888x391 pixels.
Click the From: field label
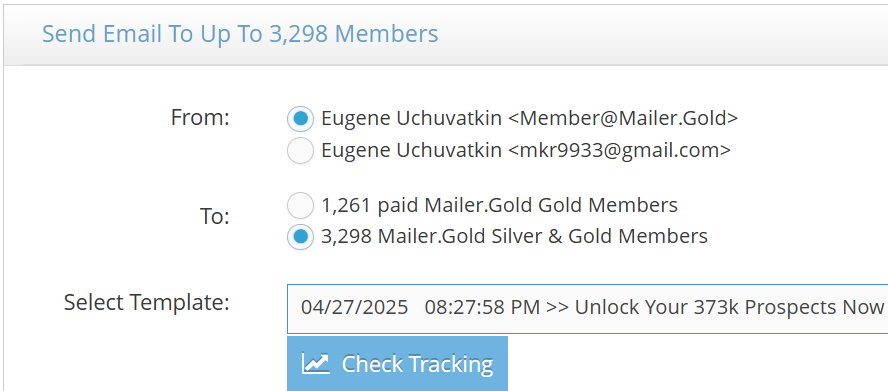(200, 118)
